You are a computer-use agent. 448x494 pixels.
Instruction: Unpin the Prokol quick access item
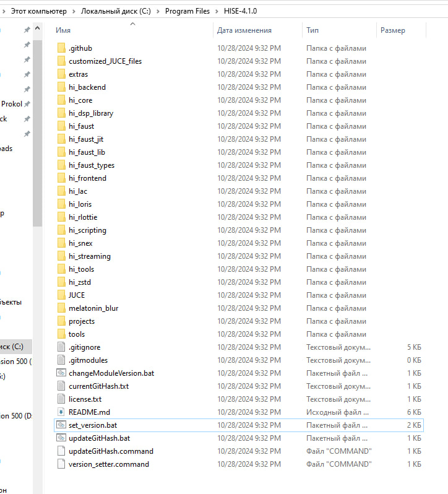pyautogui.click(x=27, y=103)
